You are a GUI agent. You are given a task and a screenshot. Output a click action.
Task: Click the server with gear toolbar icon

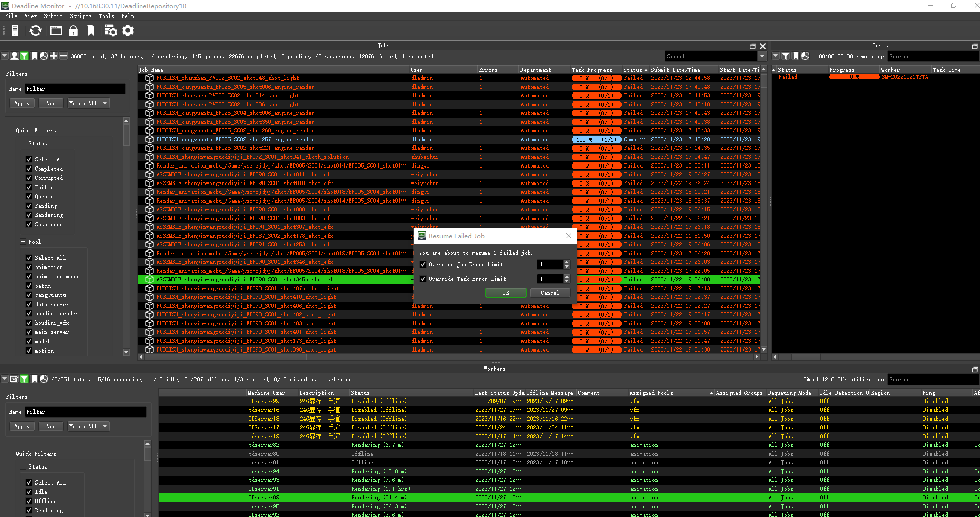coord(110,31)
